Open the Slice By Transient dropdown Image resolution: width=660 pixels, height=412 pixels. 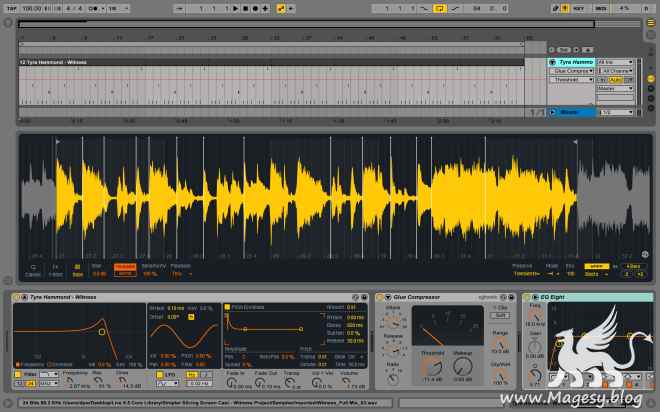[x=527, y=274]
